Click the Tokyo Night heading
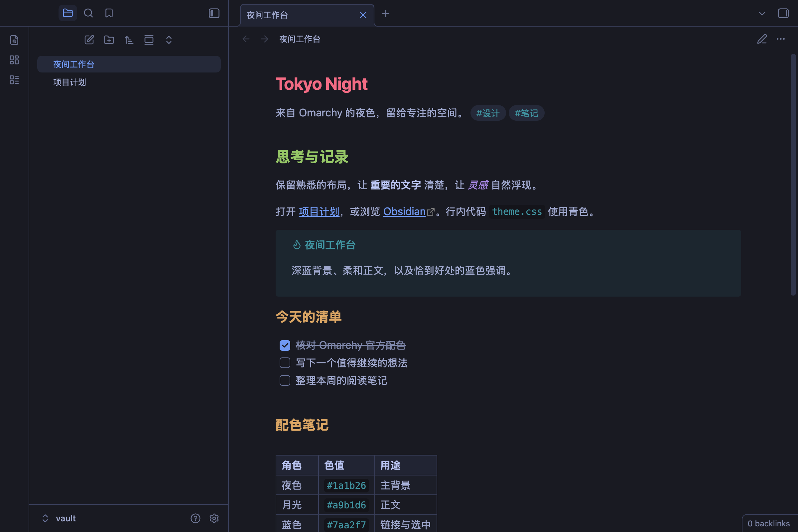 (x=322, y=84)
